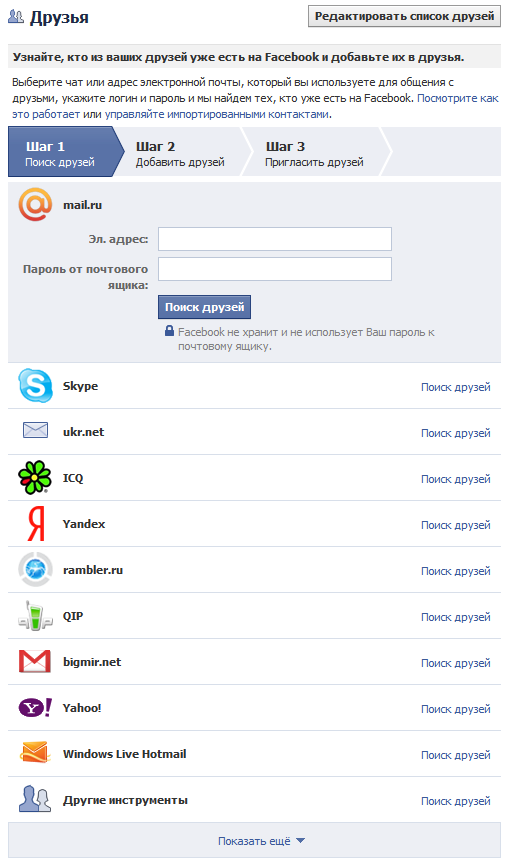Screen dimensions: 506x865
Task: Click the ukr.net envelope icon
Action: (35, 430)
